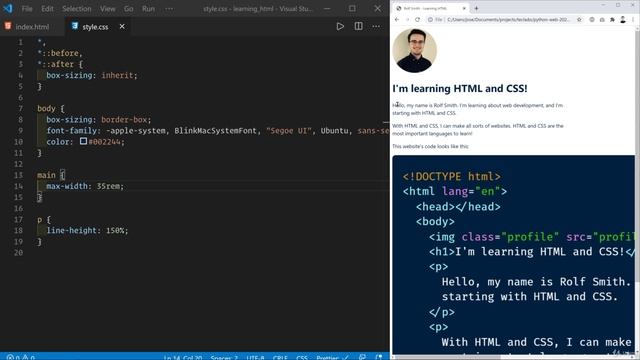
Task: Click the UTF-8 encoding status entry
Action: (x=256, y=357)
